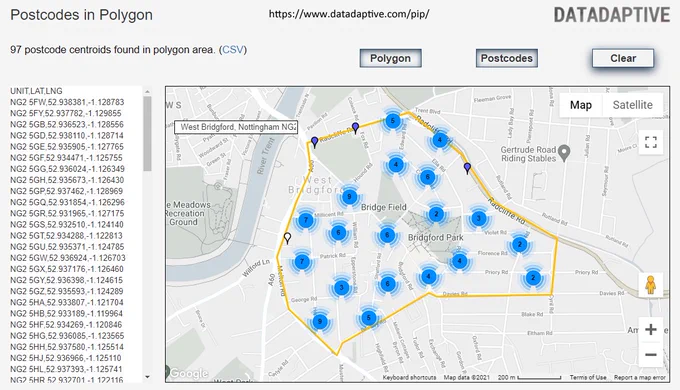Zoom out with the minus icon
Viewport: 680px width, 390px height.
651,355
